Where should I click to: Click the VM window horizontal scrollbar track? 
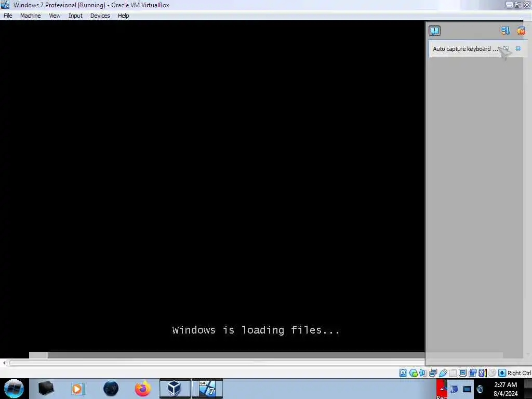point(217,363)
